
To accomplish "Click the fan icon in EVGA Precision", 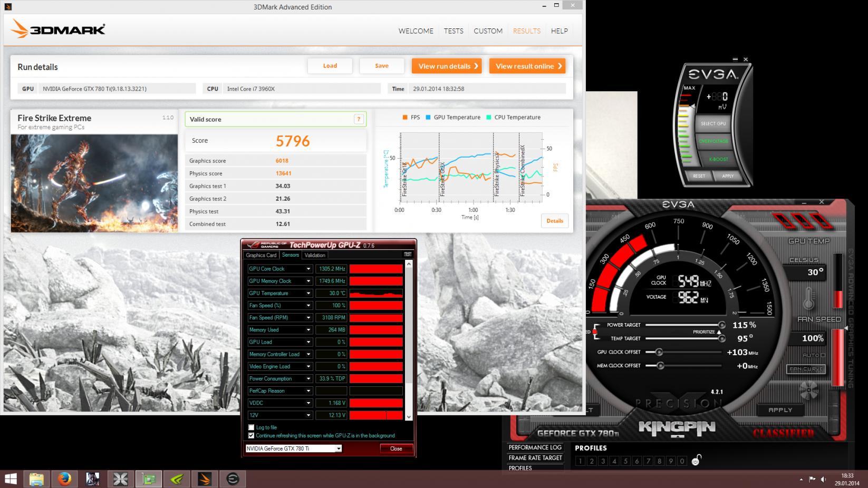I will click(x=808, y=391).
